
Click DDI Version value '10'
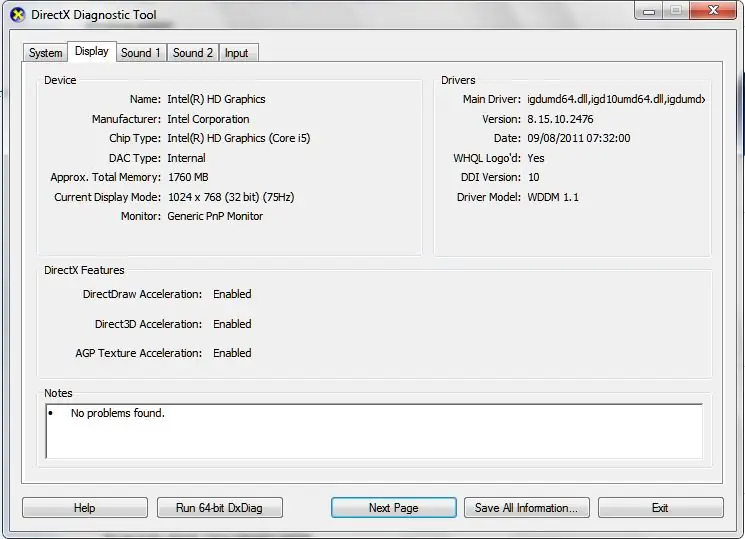534,177
